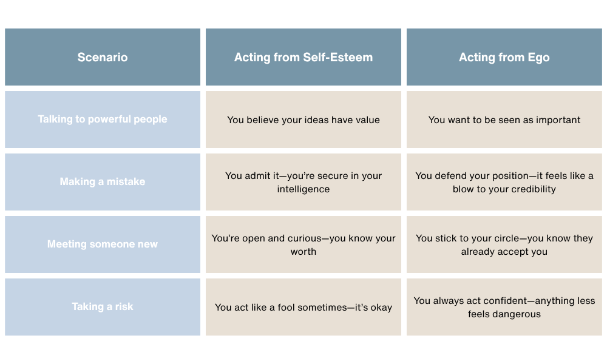Click 'already accept you' text
This screenshot has width=607, height=364.
pos(504,252)
